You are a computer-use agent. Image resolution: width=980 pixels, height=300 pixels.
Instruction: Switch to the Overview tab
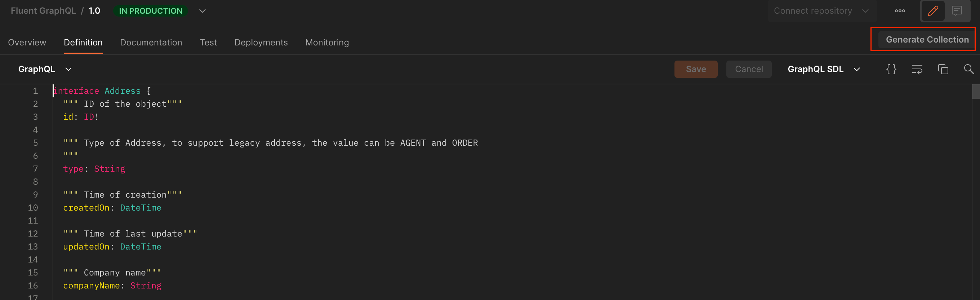tap(27, 42)
